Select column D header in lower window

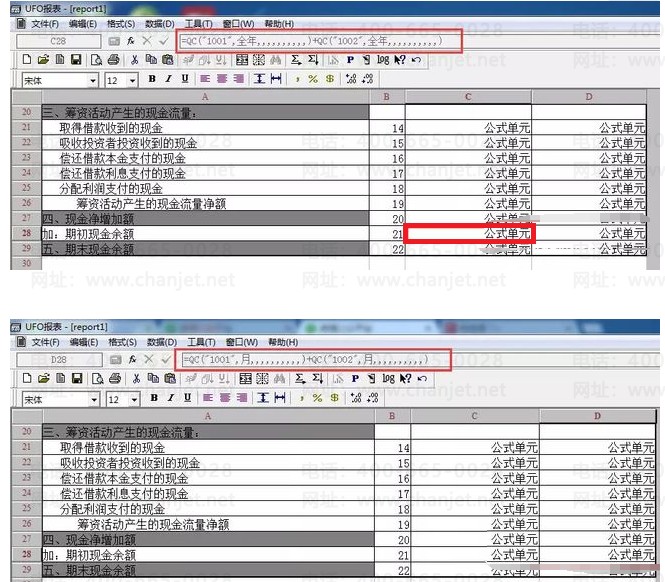pos(597,416)
